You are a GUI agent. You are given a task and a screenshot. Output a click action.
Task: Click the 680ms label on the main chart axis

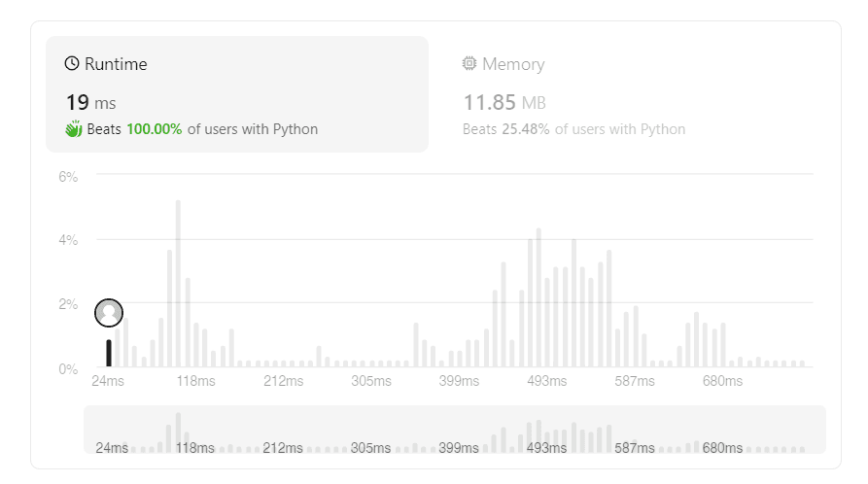pos(722,381)
